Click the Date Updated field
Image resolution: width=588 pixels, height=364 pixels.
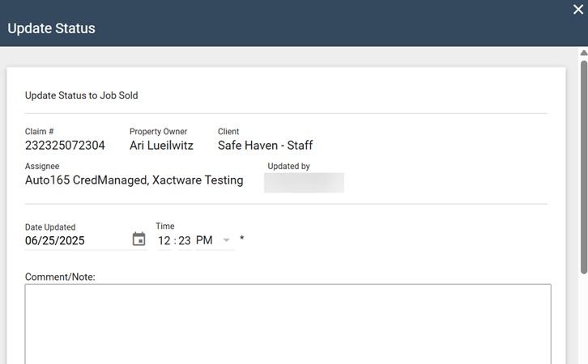click(x=73, y=240)
